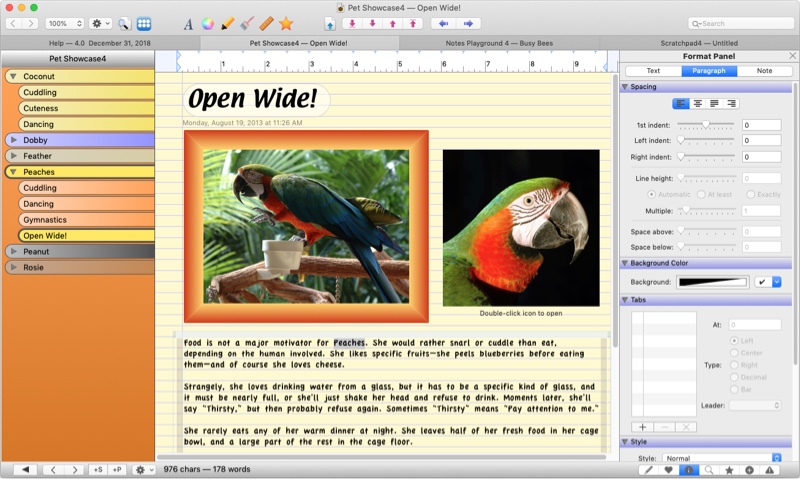Expand the Dobby outline entry
Viewport: 800px width, 479px height.
coord(14,140)
